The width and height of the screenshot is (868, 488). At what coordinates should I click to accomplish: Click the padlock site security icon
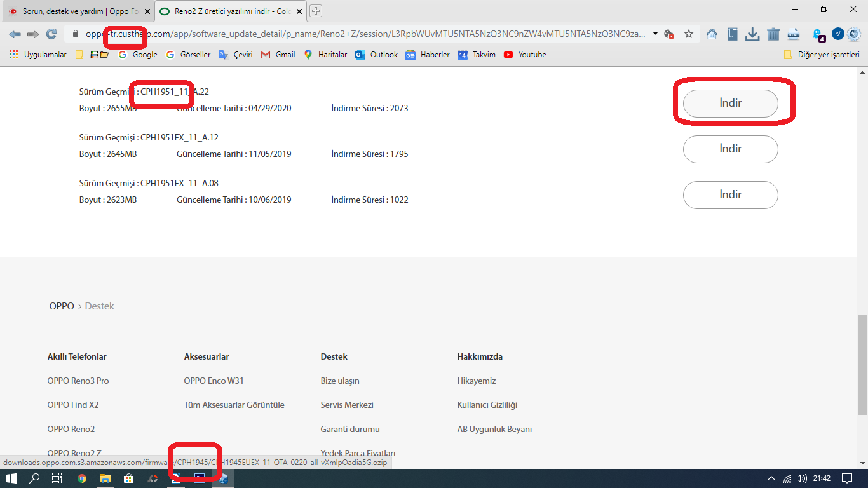[76, 34]
